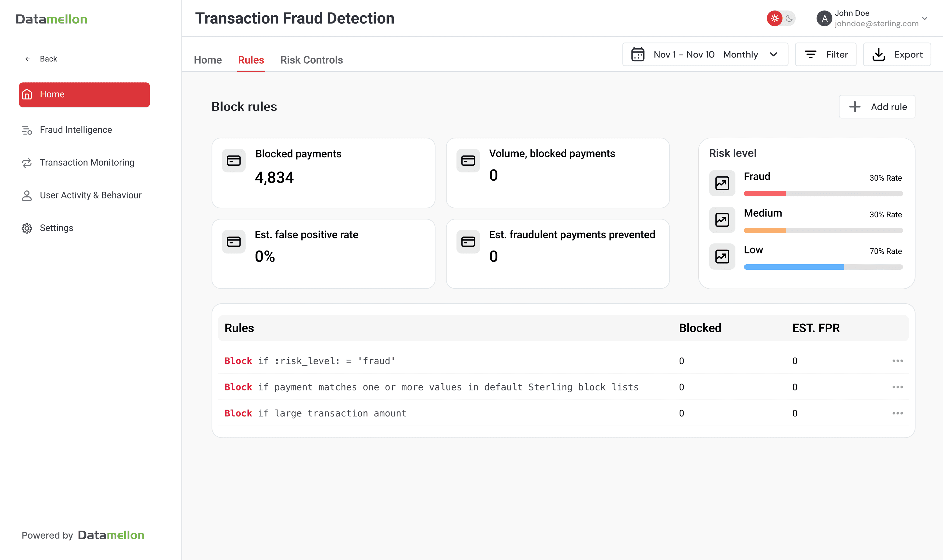
Task: Go to the Home tab of Transaction Fraud Detection
Action: coord(208,60)
